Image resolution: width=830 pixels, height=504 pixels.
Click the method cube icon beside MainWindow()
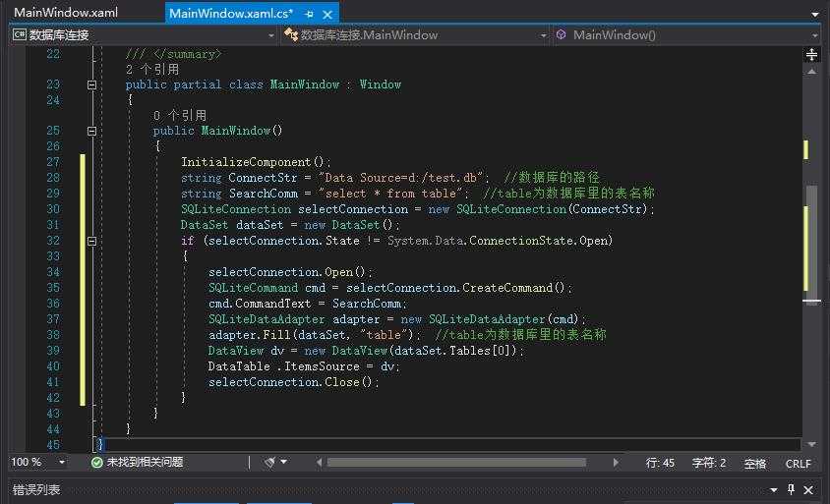[562, 34]
